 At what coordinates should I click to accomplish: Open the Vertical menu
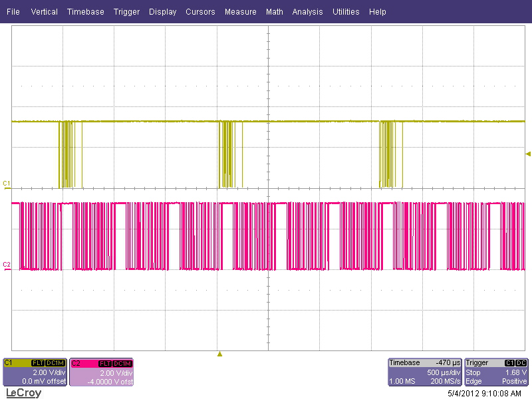pyautogui.click(x=44, y=11)
